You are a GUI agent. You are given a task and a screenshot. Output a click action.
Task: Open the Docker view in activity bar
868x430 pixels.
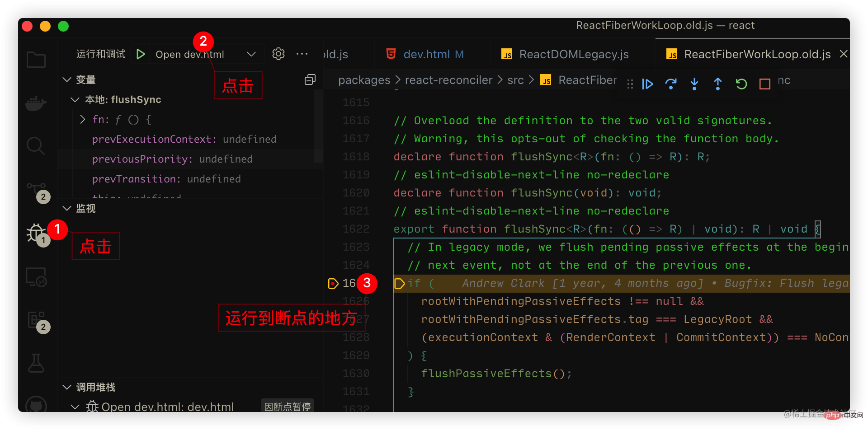tap(36, 103)
